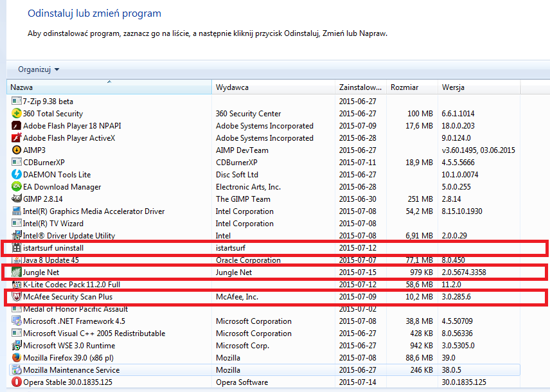Click the Jungle Net leaf icon
Viewport: 550px width, 392px height.
pos(16,272)
